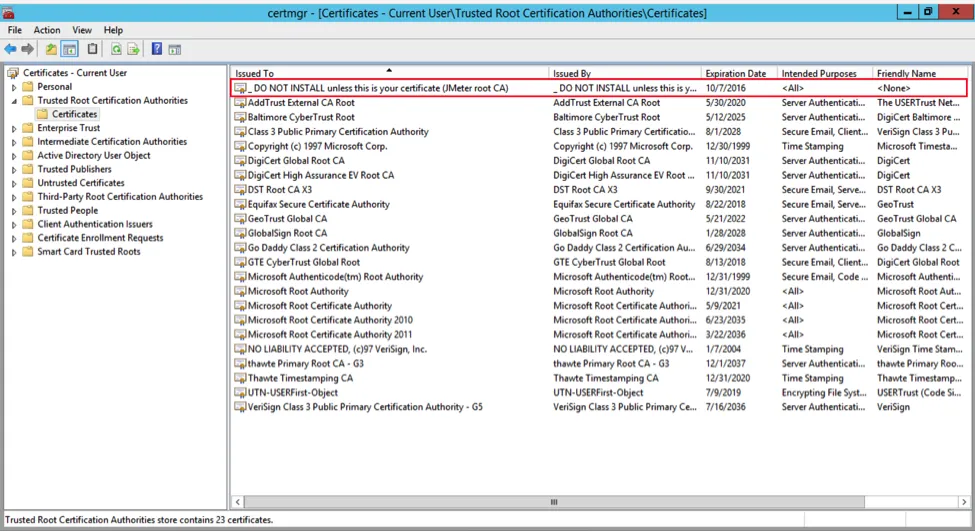Open the Action menu
This screenshot has width=975, height=532.
(47, 30)
